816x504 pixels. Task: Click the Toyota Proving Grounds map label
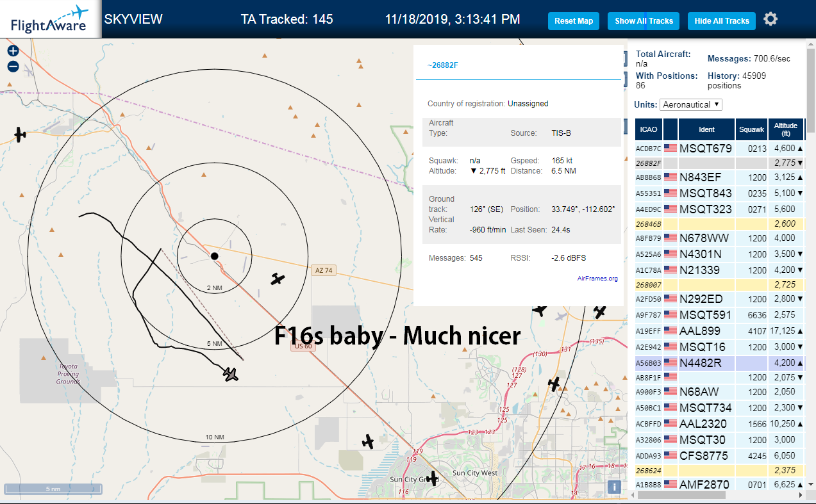tap(68, 374)
